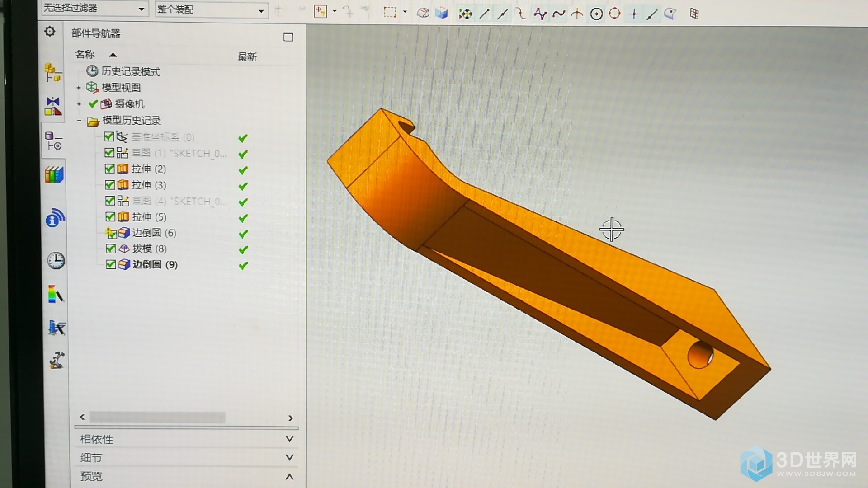Select the round hole on the orange part

[700, 355]
